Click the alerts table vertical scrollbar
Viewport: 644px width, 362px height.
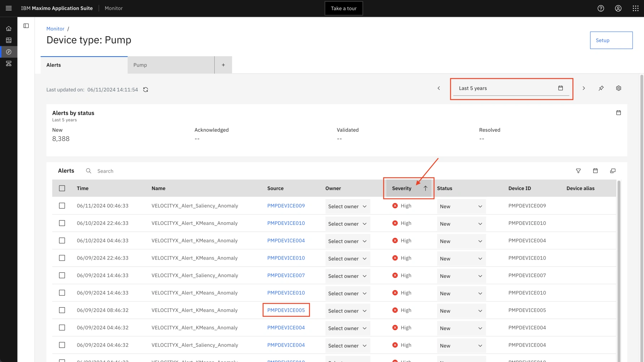coord(619,271)
